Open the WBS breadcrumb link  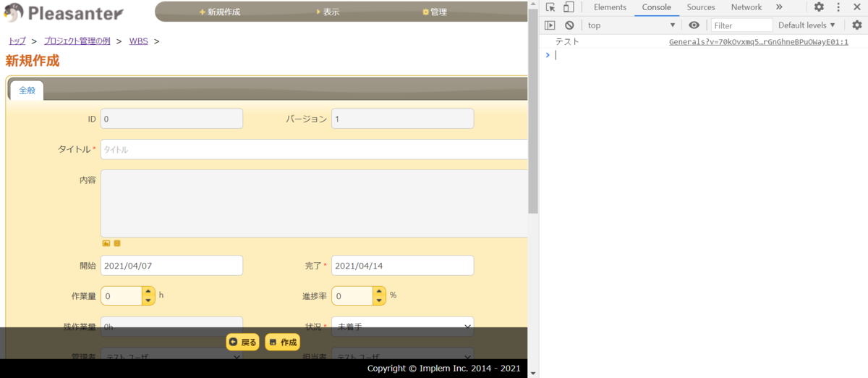138,41
